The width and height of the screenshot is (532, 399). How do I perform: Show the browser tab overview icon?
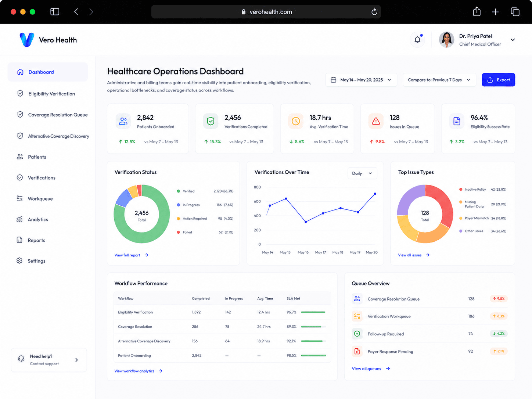[x=515, y=12]
